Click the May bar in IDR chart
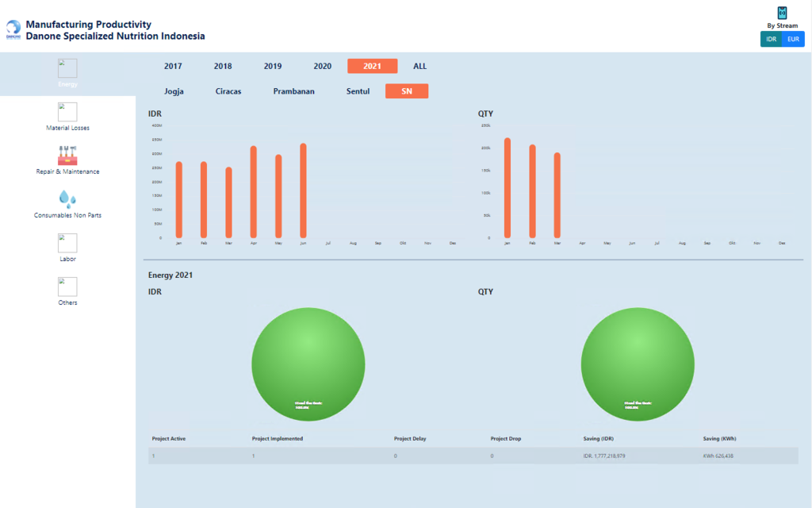 pos(278,196)
